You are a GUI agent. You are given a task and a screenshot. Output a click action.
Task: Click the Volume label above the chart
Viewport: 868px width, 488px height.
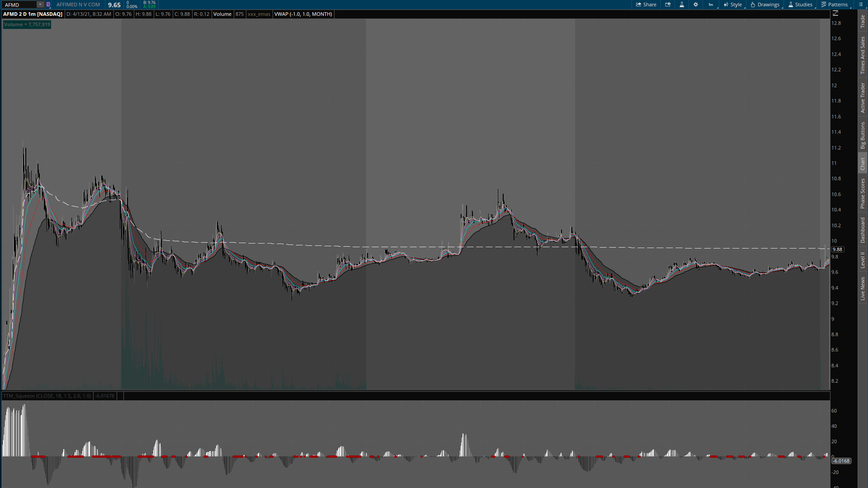point(222,14)
